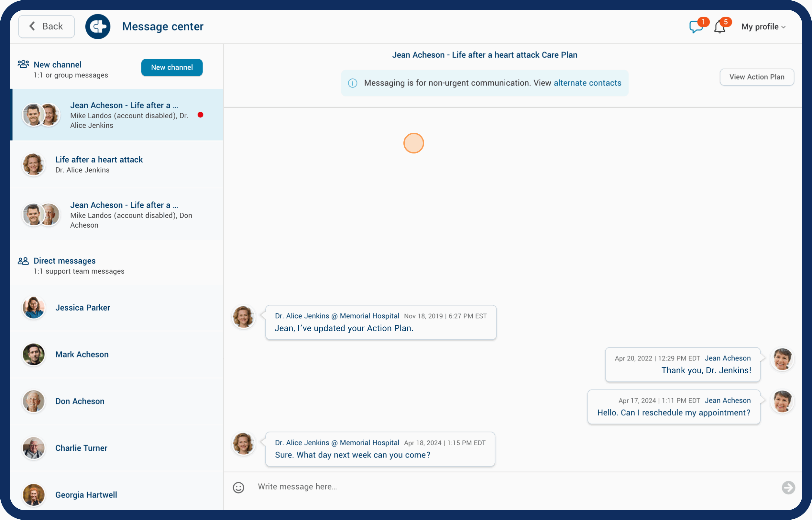Image resolution: width=812 pixels, height=520 pixels.
Task: Open the chat messages icon with badge
Action: pyautogui.click(x=695, y=27)
